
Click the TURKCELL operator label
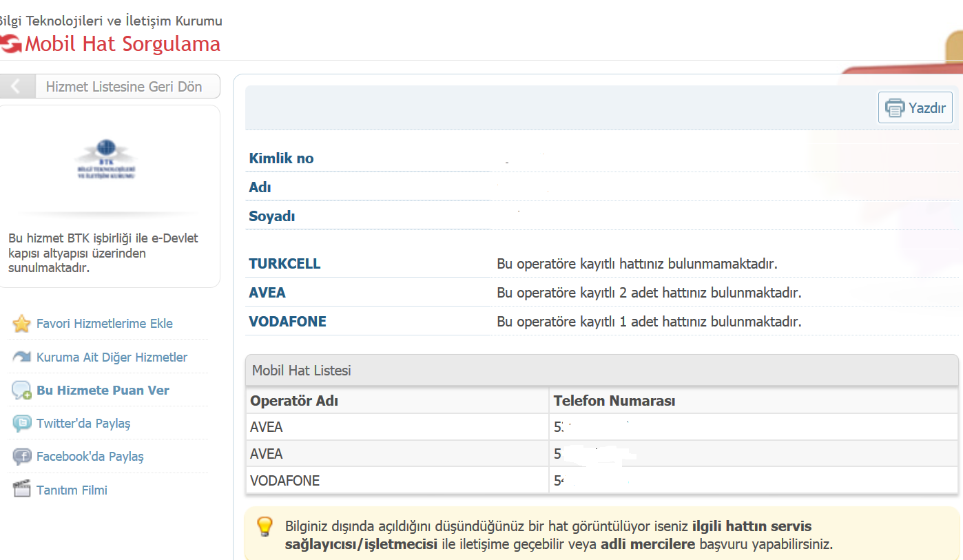point(284,264)
